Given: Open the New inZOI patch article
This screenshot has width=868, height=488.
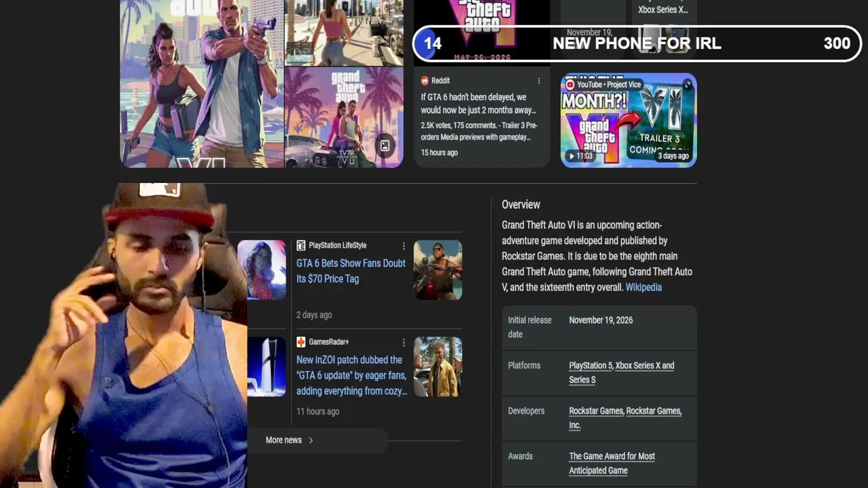Looking at the screenshot, I should pyautogui.click(x=352, y=375).
